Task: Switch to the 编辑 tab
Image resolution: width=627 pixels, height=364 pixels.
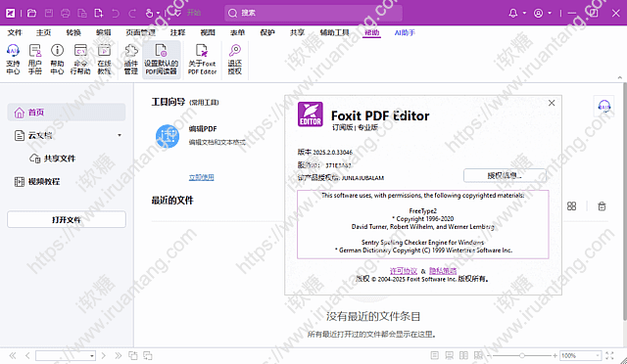Action: tap(103, 32)
